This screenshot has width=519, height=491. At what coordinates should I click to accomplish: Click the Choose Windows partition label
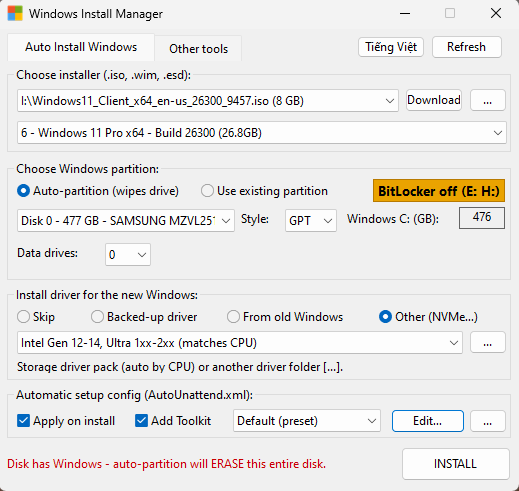click(87, 169)
